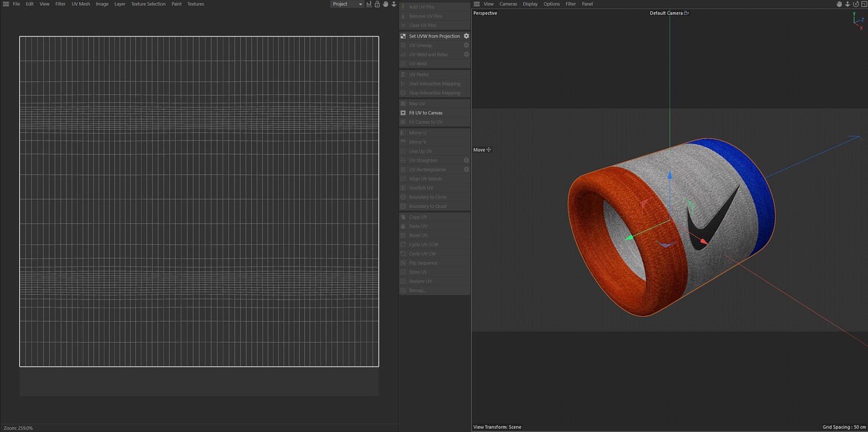The height and width of the screenshot is (432, 868).
Task: Click the Fit Canvas to UV label
Action: (426, 122)
